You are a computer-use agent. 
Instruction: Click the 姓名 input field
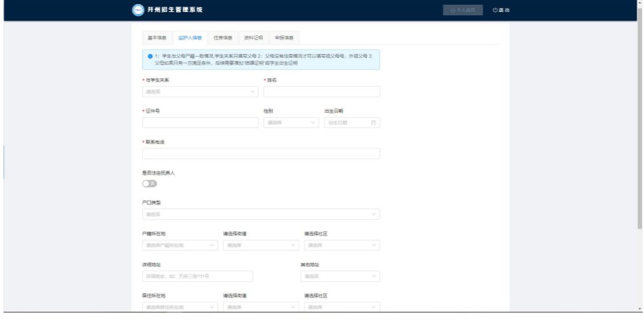pyautogui.click(x=322, y=92)
